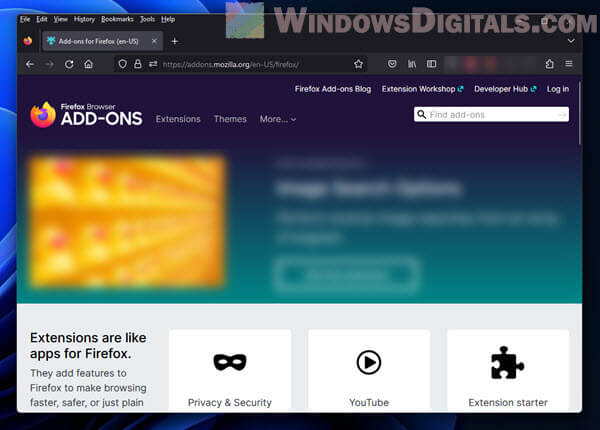Go to Themes section
600x430 pixels.
[230, 119]
